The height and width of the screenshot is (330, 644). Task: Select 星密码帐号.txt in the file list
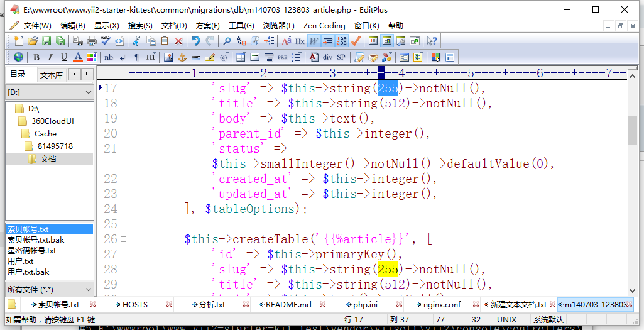pos(31,251)
